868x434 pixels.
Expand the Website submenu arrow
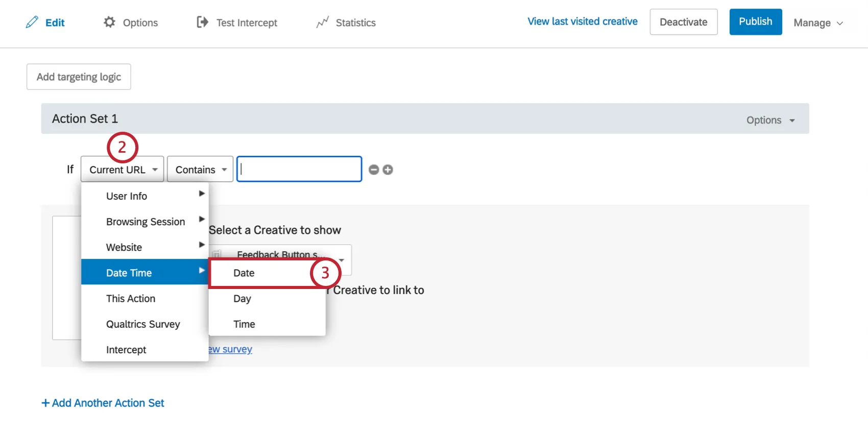(201, 245)
